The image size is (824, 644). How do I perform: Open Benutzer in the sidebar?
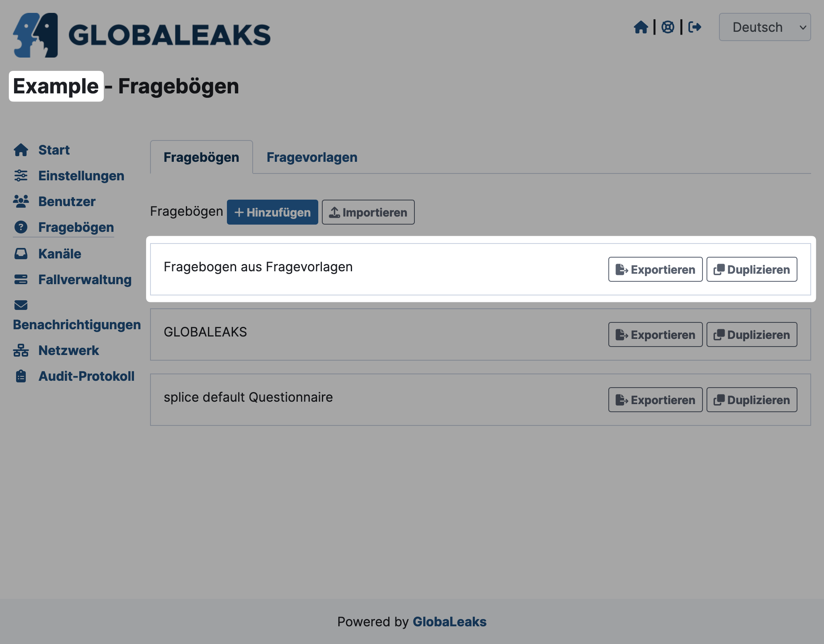click(x=67, y=202)
